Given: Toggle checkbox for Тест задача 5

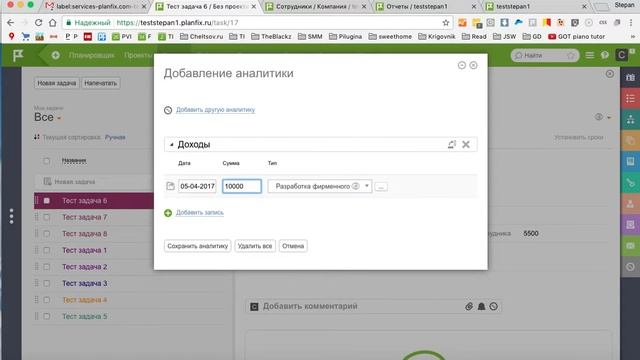Looking at the screenshot, I should (47, 316).
